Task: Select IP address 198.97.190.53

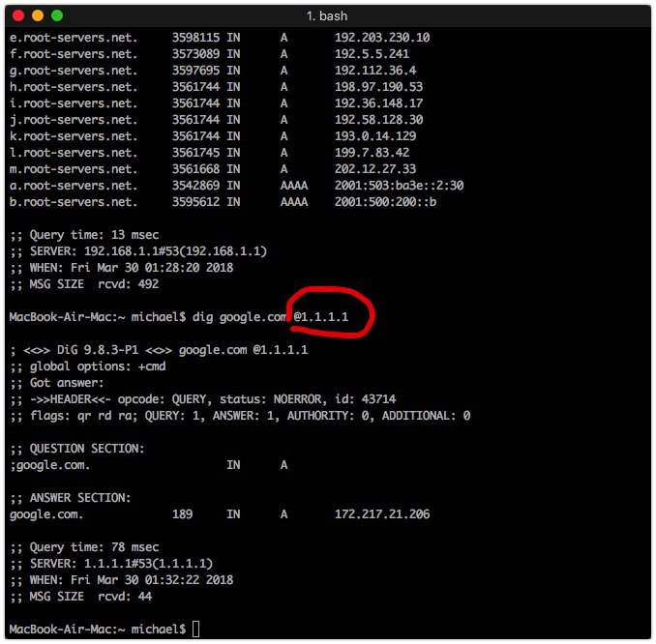Action: [x=378, y=87]
